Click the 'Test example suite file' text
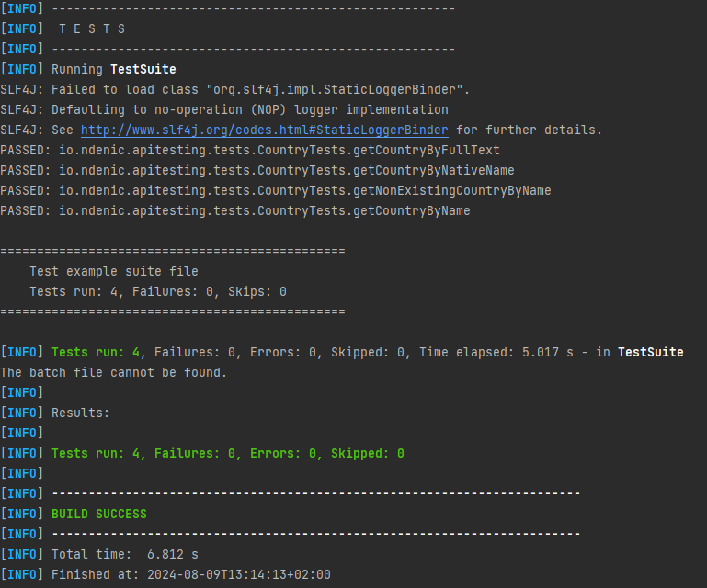 (x=114, y=272)
